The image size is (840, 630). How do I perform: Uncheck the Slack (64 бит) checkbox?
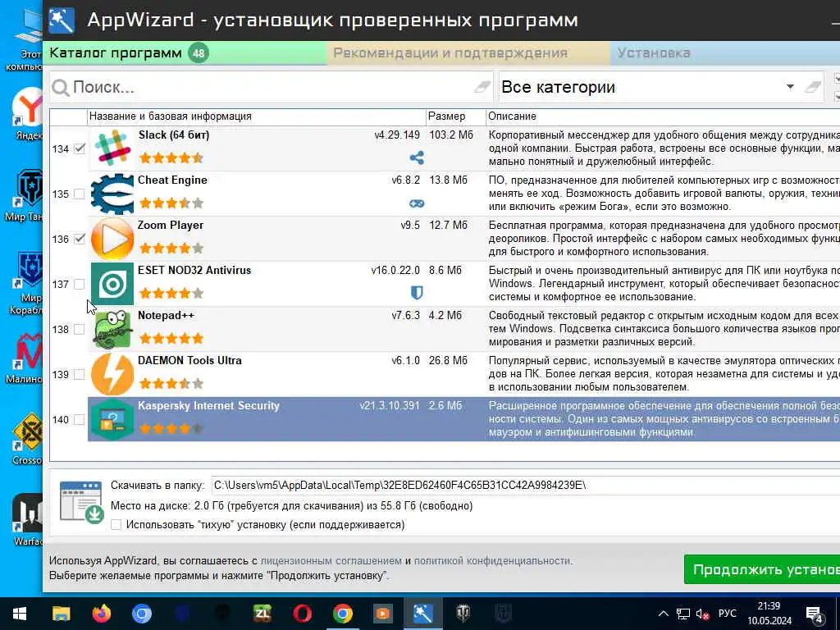tap(80, 148)
